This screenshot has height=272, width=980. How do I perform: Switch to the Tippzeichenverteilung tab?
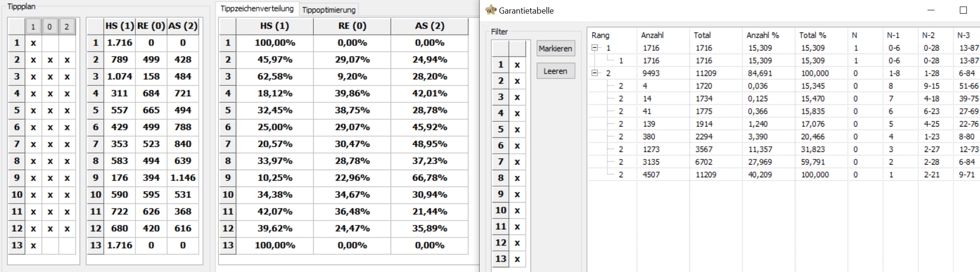(257, 8)
